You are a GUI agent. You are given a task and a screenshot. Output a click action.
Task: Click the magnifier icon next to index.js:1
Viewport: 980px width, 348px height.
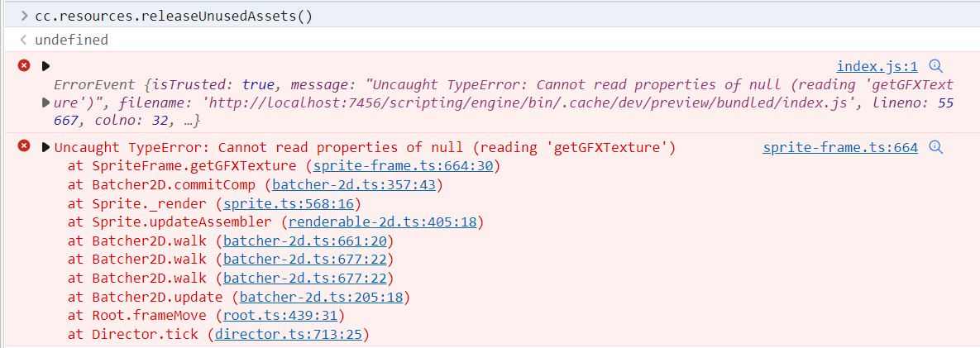tap(936, 67)
